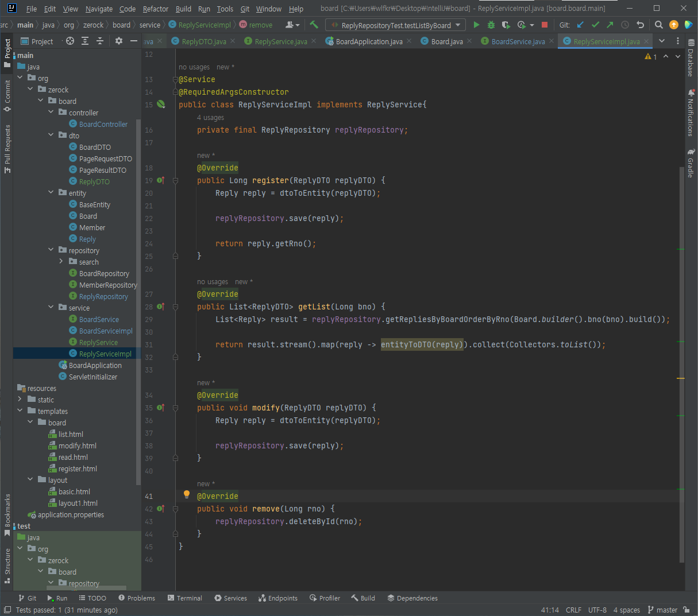The width and height of the screenshot is (698, 616).
Task: Open the Profiler run options dropdown arrow
Action: (532, 25)
